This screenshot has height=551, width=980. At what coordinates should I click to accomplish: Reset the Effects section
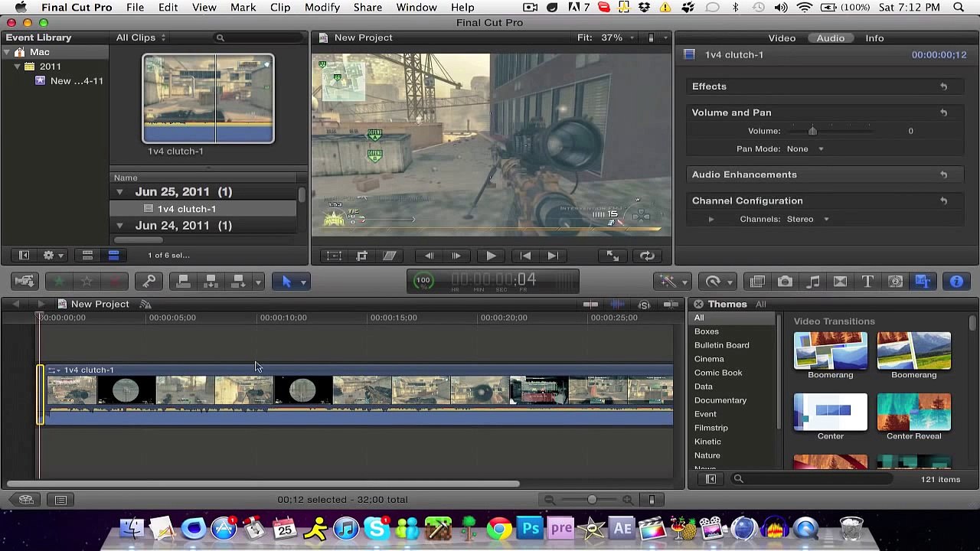(943, 86)
